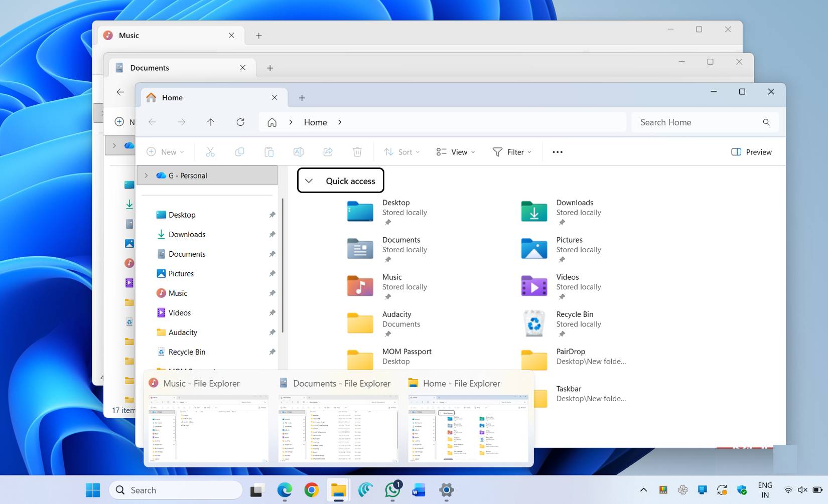828x504 pixels.
Task: Open the Sort dropdown menu
Action: 401,151
